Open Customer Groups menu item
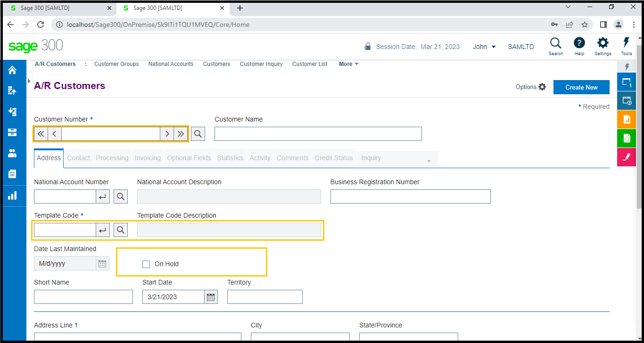This screenshot has height=343, width=644. click(x=116, y=64)
